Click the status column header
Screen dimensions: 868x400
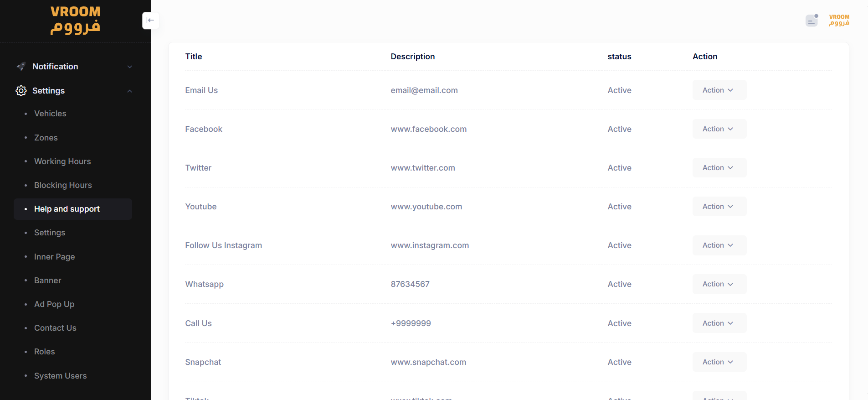[x=619, y=57]
